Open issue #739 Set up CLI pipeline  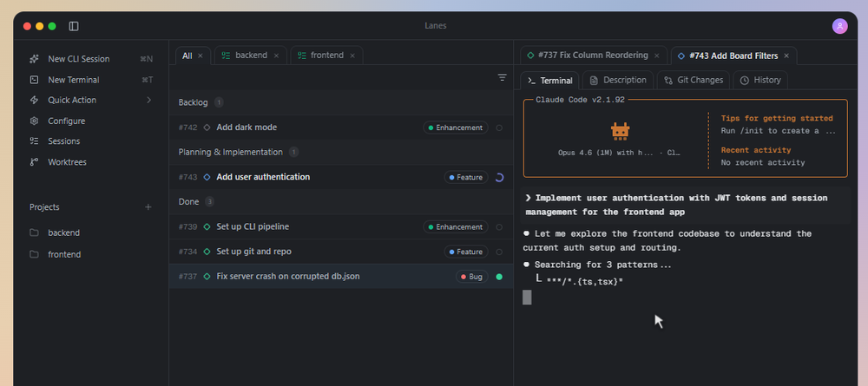341,226
